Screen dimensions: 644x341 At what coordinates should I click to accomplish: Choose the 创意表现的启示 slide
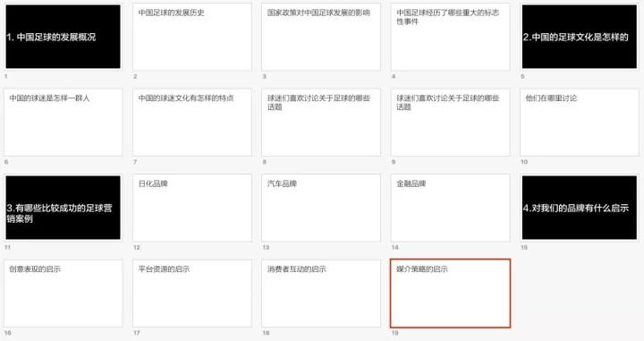(63, 294)
